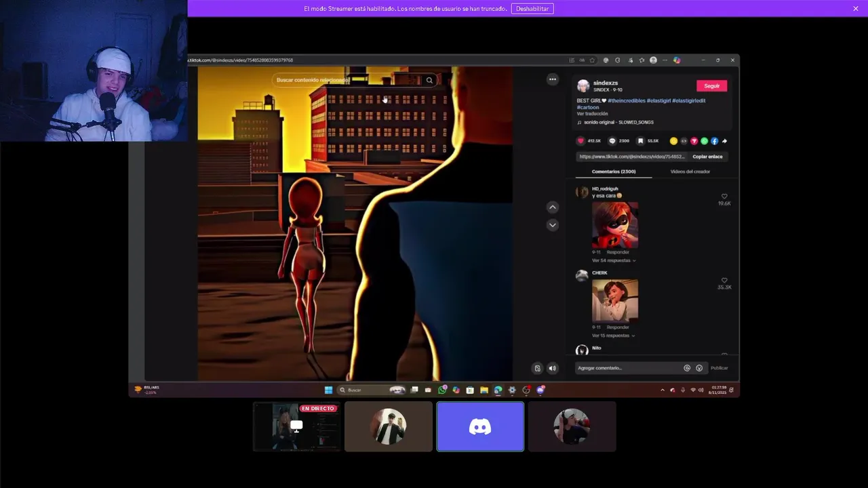Image resolution: width=868 pixels, height=488 pixels.
Task: Click the browser address bar URL
Action: pos(241,60)
